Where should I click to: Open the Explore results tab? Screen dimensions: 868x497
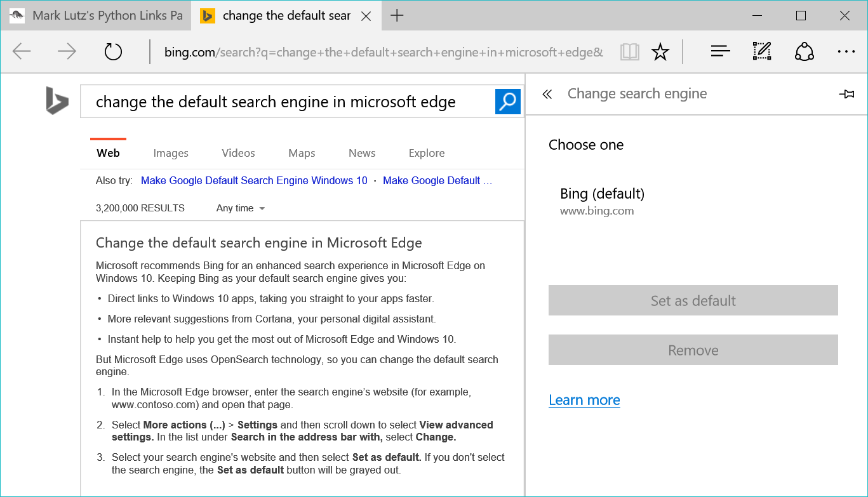(427, 153)
